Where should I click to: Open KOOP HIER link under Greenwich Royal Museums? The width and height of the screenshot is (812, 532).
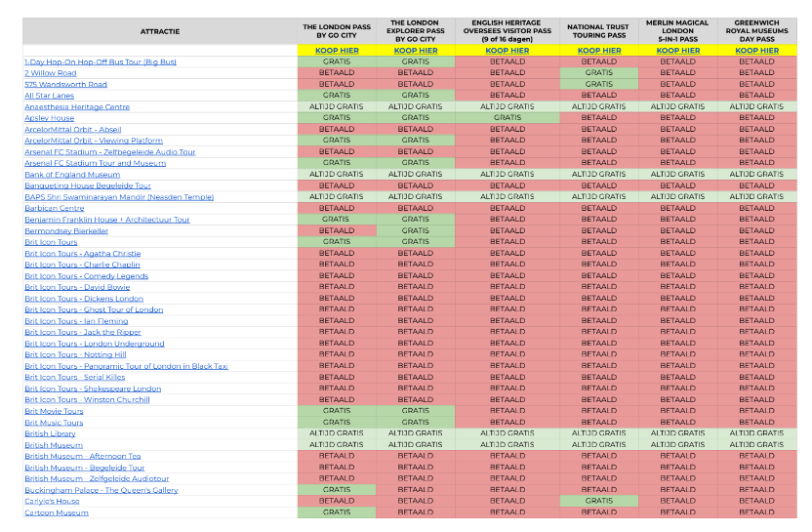pos(756,50)
